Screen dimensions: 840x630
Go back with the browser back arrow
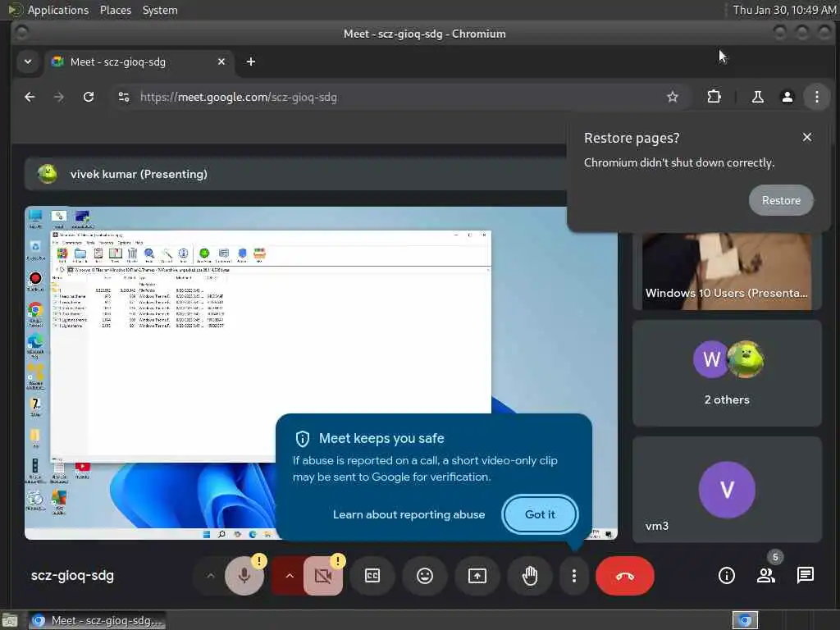coord(30,97)
